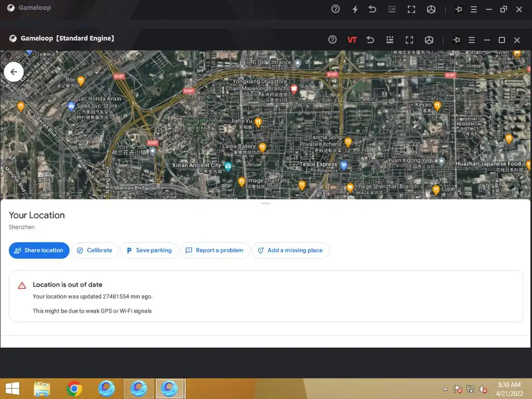Image resolution: width=532 pixels, height=399 pixels.
Task: Select Laina Bakery restaurant marker
Action: pos(262,147)
